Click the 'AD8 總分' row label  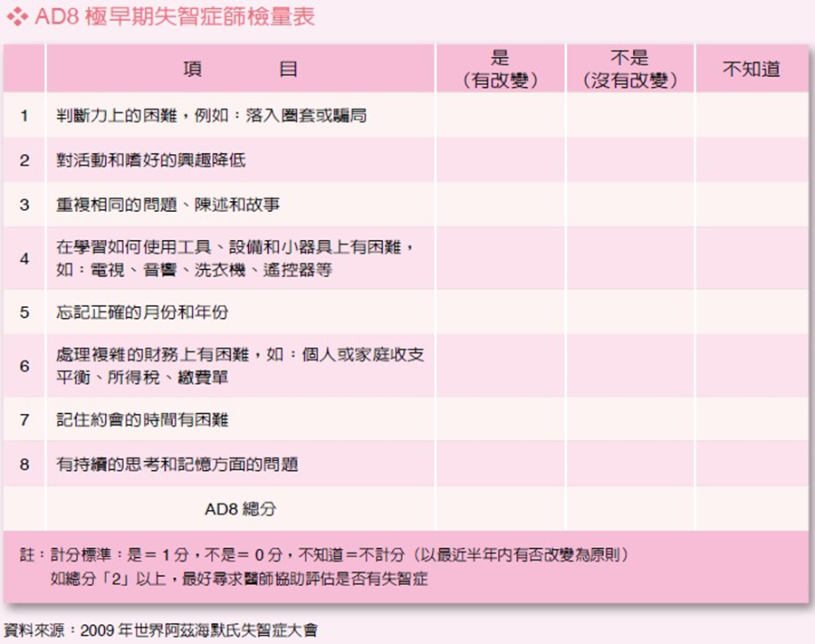pos(240,509)
